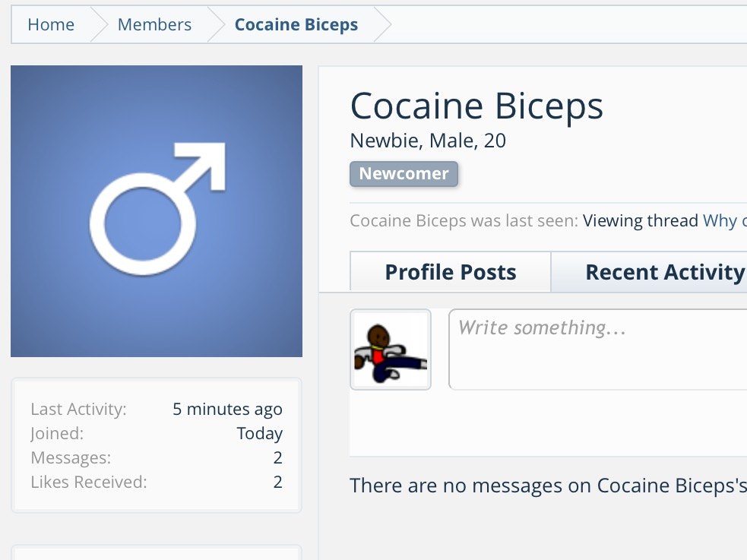
Task: Click the breadcrumb arrow after Home
Action: [99, 24]
